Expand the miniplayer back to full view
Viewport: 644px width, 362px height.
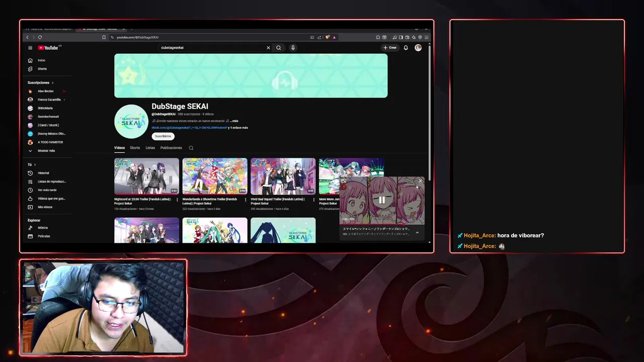344,181
